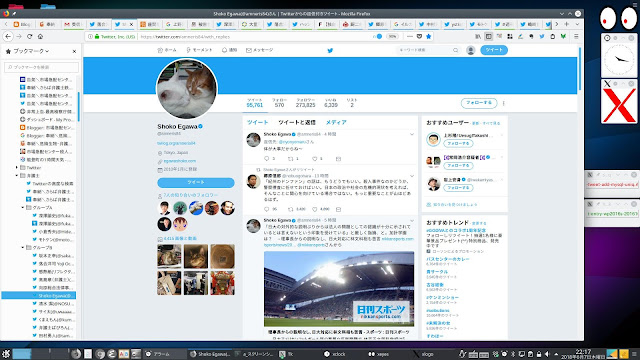Collapse the グループA bookmark folder
Viewport: 640px width, 360px height.
(x=23, y=207)
